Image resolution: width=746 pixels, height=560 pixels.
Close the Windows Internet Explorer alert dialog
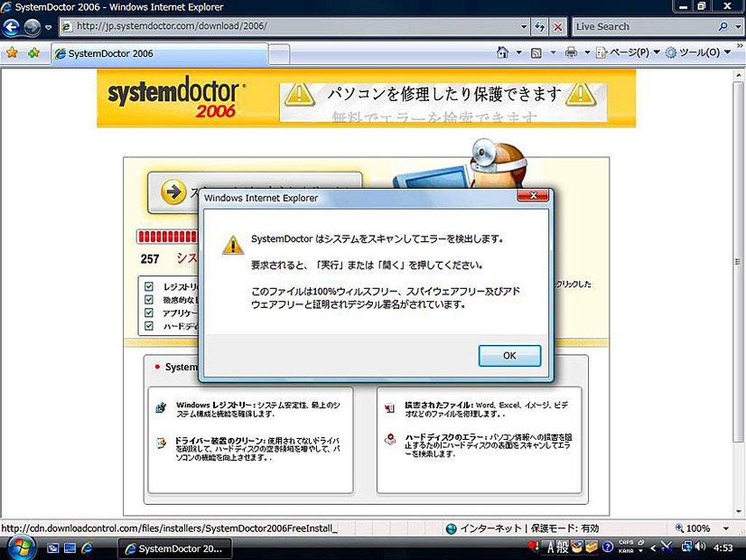[533, 195]
